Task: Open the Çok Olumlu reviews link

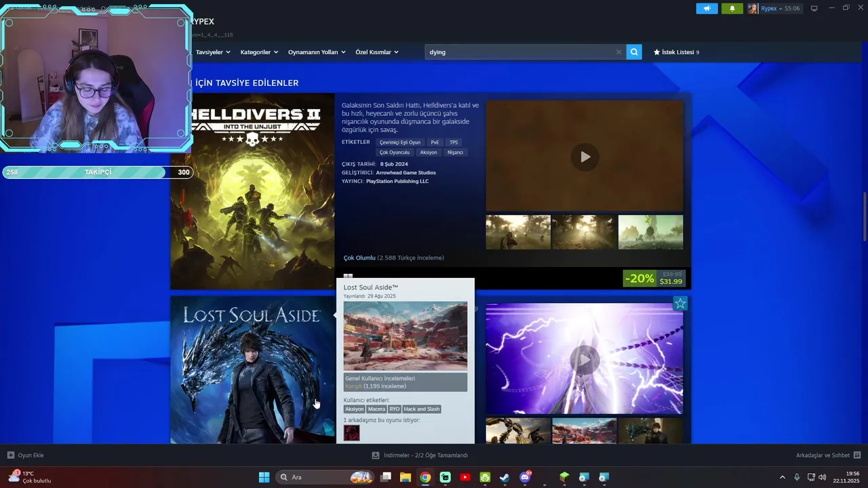Action: tap(359, 258)
